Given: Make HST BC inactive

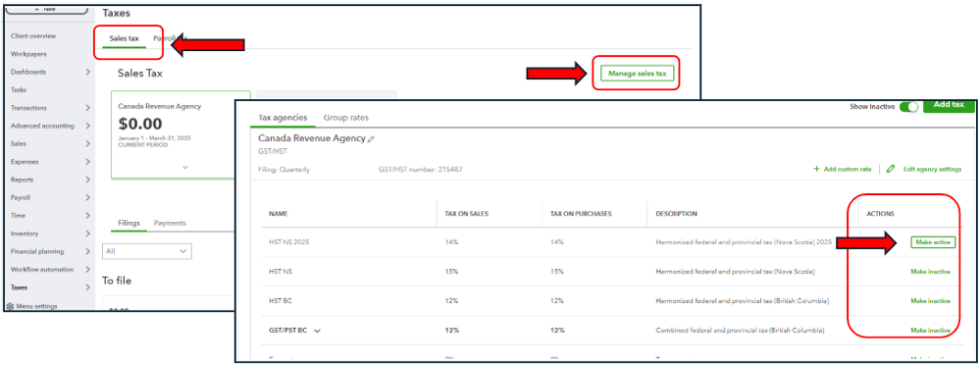Looking at the screenshot, I should 931,301.
